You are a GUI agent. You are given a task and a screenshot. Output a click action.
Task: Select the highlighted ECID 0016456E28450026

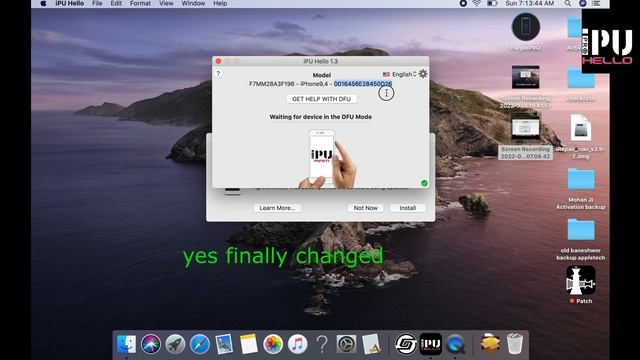pos(363,84)
